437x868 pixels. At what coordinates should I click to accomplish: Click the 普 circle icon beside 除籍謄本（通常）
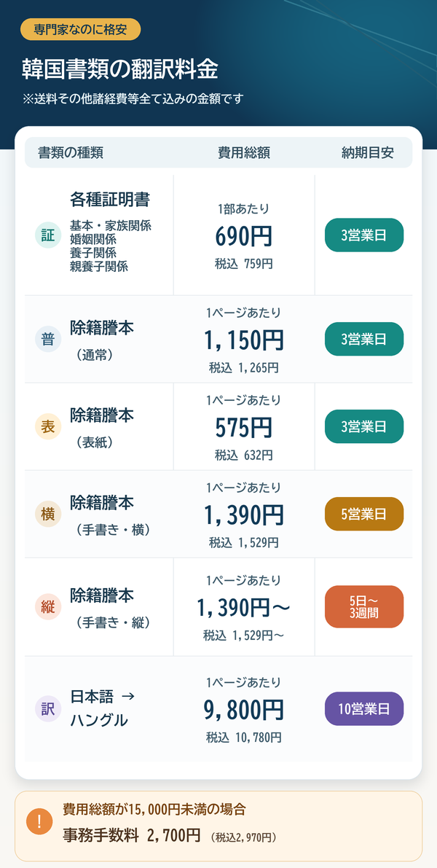pos(48,340)
